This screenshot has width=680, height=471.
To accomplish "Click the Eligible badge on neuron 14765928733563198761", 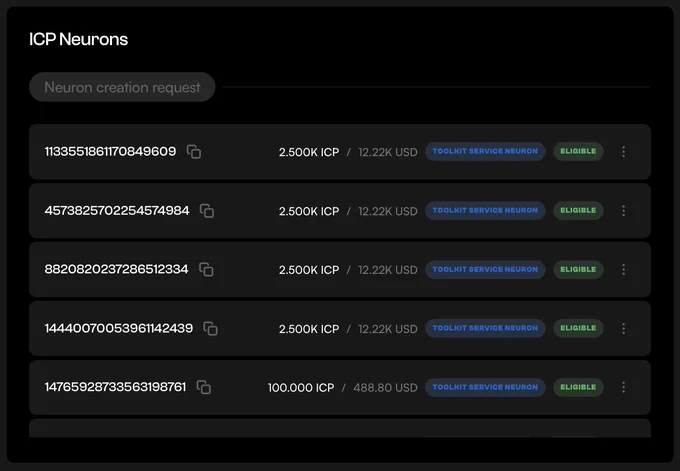I will pyautogui.click(x=578, y=387).
